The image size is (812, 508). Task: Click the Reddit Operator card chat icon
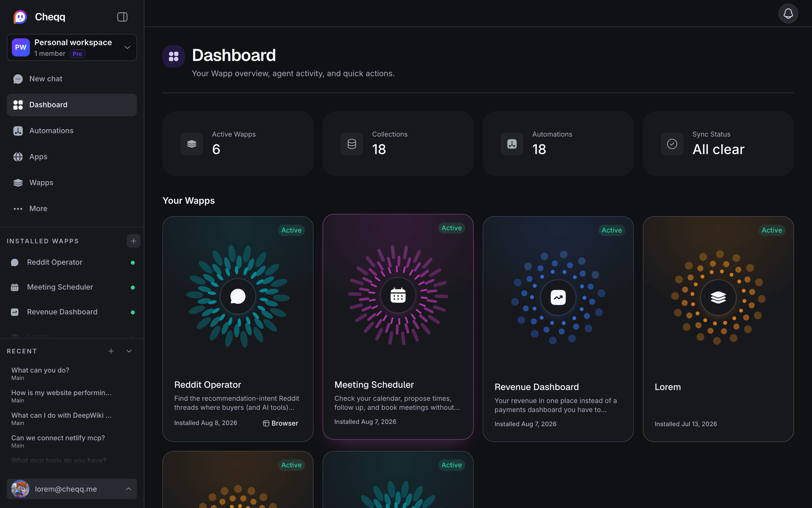tap(238, 296)
